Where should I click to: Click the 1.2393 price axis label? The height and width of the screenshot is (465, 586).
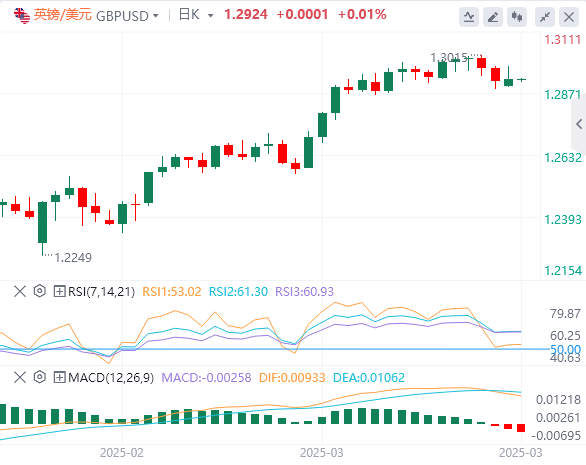point(563,219)
